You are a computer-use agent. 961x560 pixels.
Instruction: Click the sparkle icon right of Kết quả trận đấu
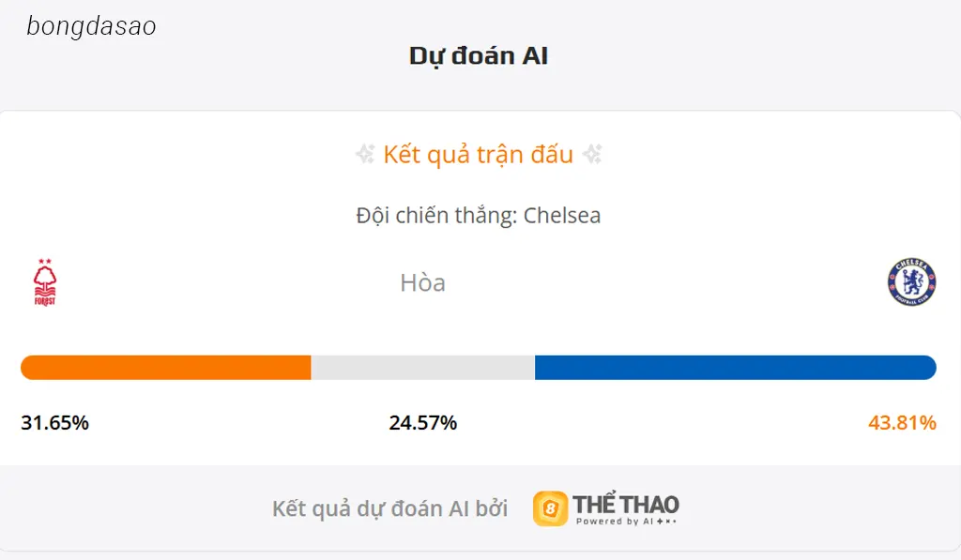(592, 155)
